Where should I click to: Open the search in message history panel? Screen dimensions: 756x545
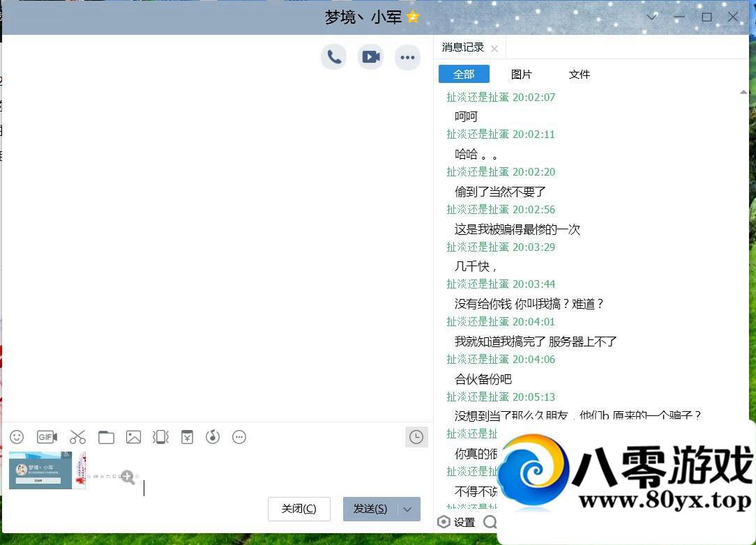[x=490, y=522]
